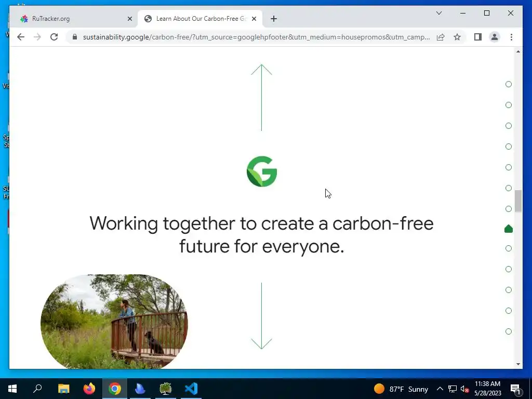Jump to the second section dot
Image resolution: width=532 pixels, height=399 pixels.
point(508,105)
